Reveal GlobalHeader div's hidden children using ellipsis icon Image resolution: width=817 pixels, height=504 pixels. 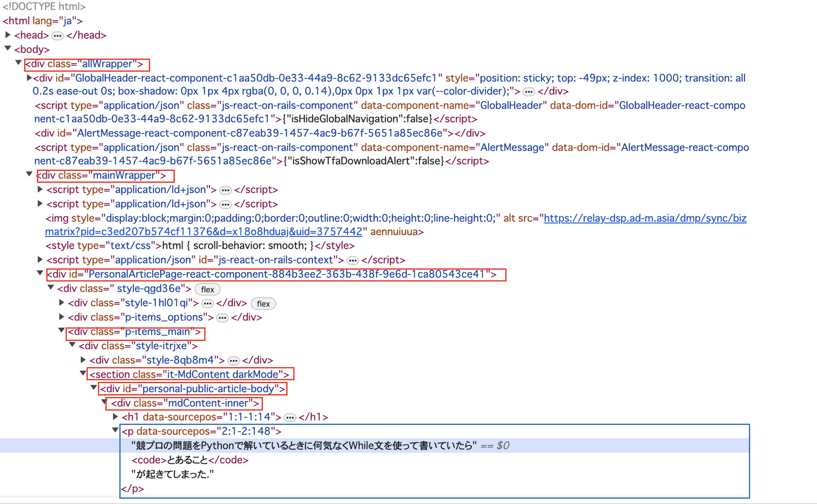coord(529,91)
